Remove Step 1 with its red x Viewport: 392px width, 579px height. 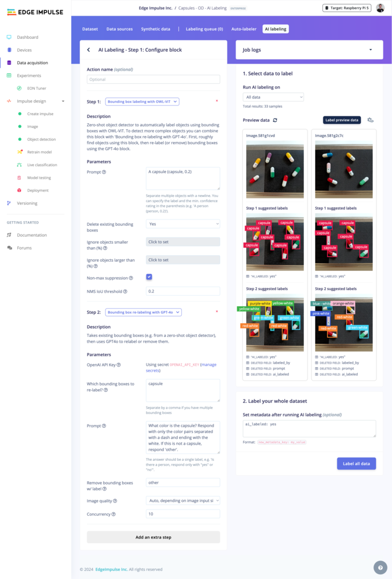(217, 101)
